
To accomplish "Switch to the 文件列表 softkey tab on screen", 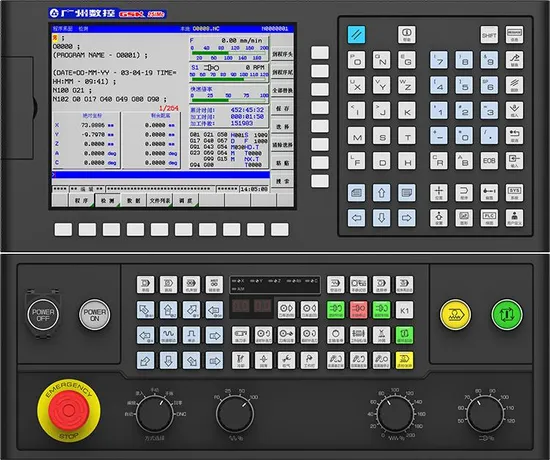I will point(160,201).
